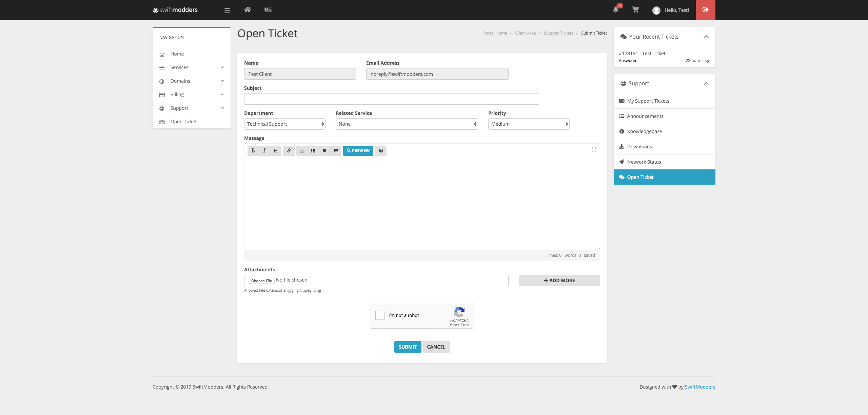Open the editor help question icon
The width and height of the screenshot is (868, 415).
click(381, 150)
